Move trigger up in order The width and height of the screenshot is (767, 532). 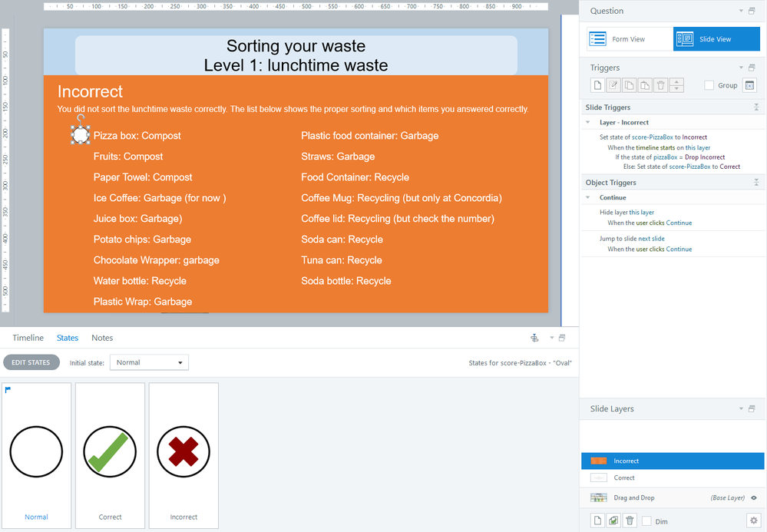(676, 81)
